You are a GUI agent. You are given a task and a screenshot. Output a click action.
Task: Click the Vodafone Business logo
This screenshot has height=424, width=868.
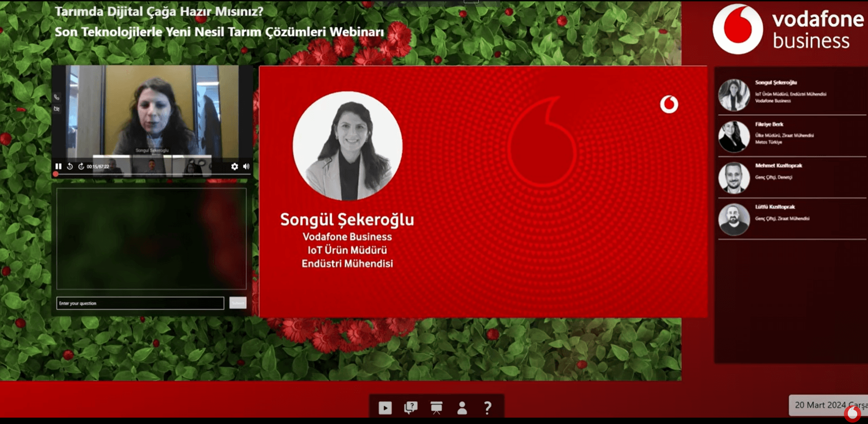788,30
